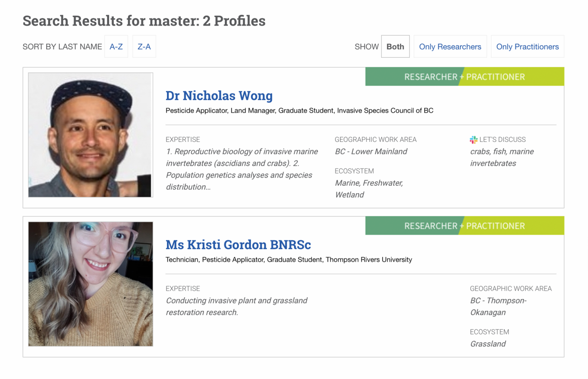
Task: Click Kristi Gordon's expertise description
Action: click(x=237, y=306)
